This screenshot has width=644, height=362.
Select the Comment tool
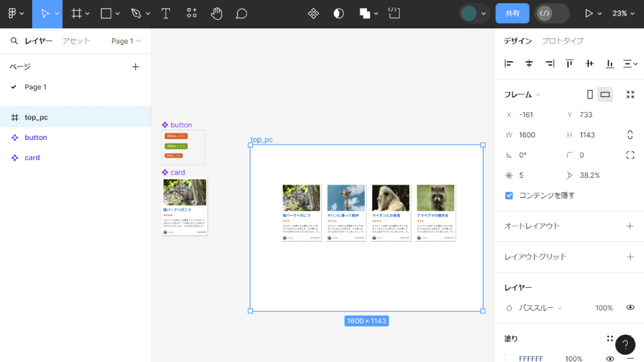[x=241, y=14]
